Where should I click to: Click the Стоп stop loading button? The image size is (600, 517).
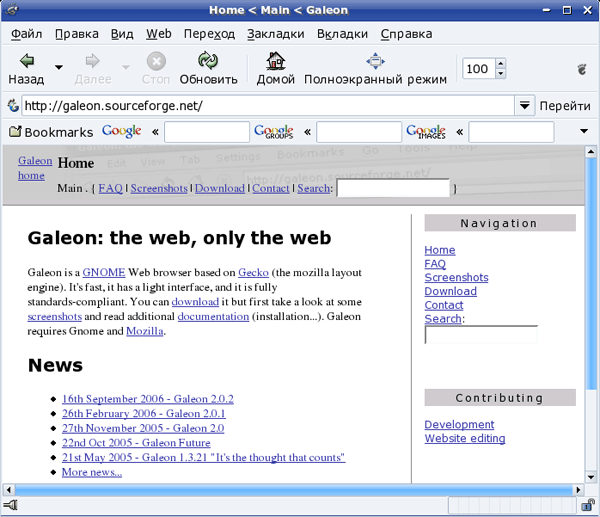(x=156, y=68)
